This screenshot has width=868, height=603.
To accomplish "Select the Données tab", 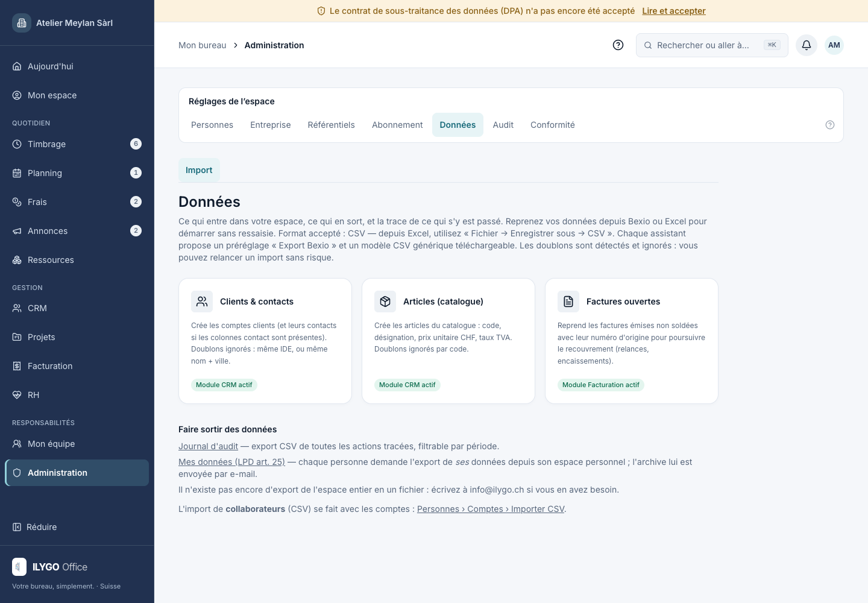I will 458,125.
